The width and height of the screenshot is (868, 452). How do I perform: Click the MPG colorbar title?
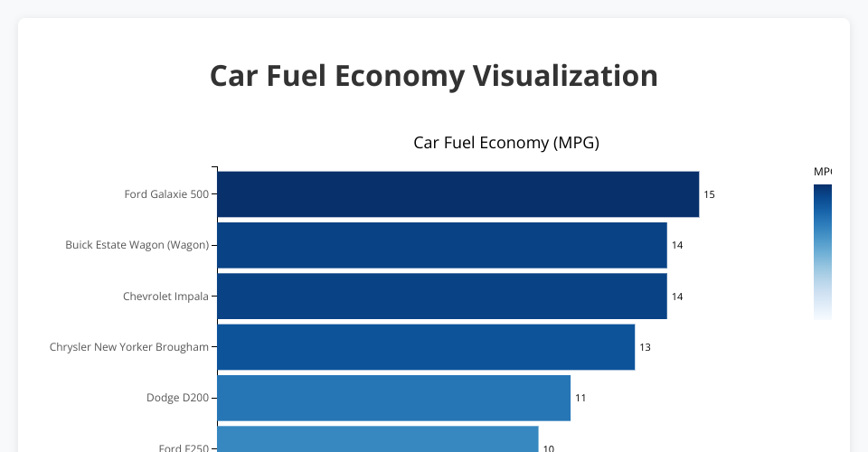tap(823, 172)
